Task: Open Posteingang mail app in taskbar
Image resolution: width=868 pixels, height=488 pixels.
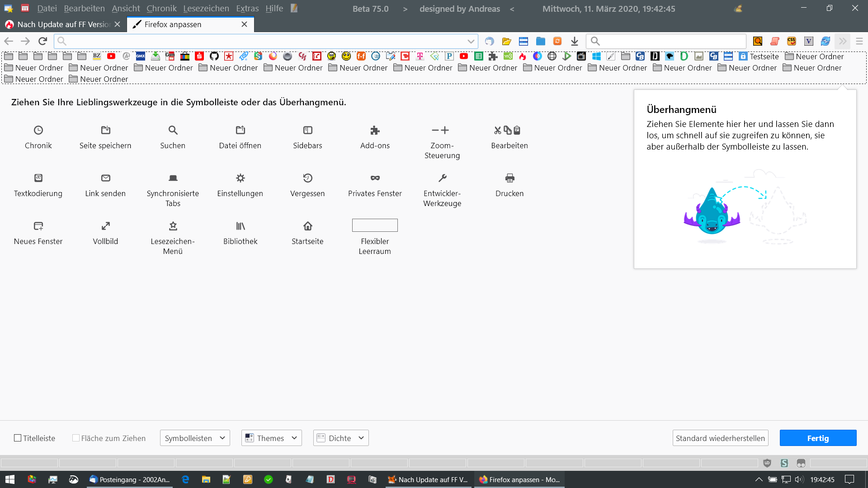Action: point(130,479)
